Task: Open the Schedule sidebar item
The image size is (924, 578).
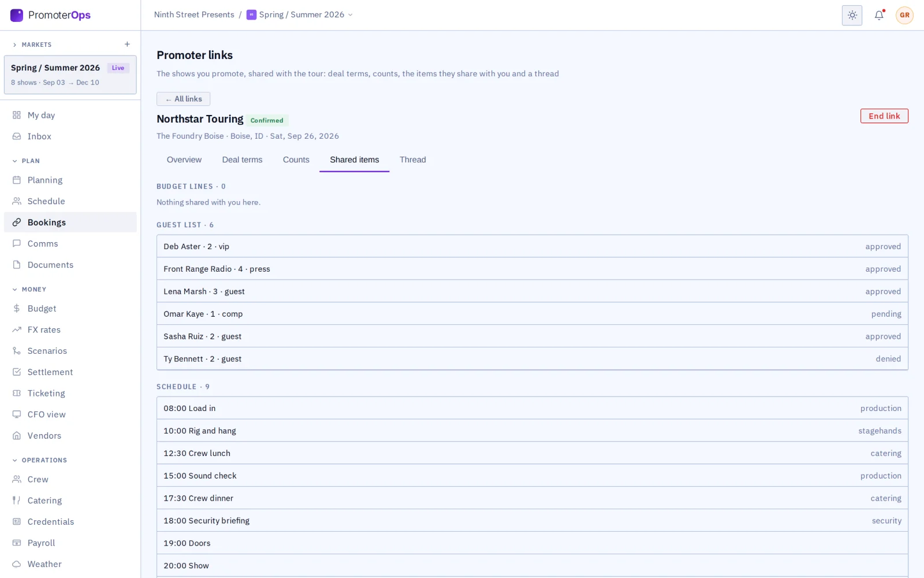Action: [x=70, y=201]
